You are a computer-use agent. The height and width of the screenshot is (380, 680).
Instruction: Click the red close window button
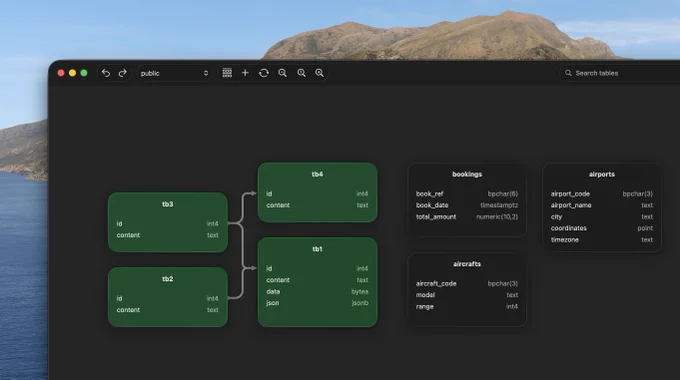click(x=61, y=73)
